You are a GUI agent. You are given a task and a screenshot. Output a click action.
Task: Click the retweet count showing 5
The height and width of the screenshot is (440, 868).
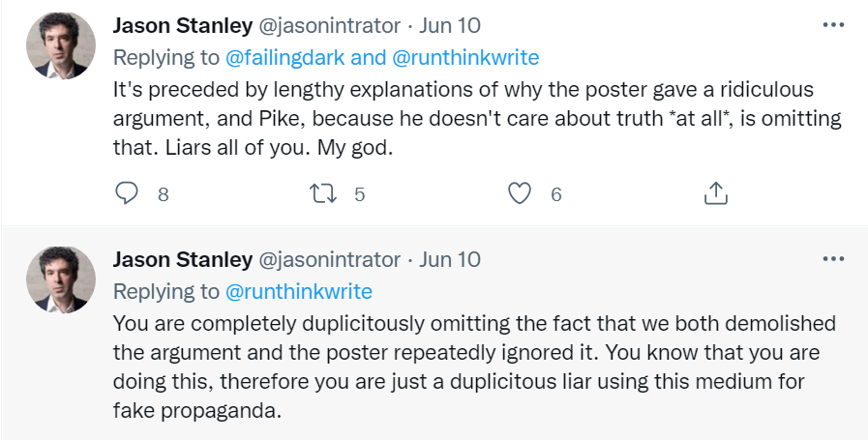pyautogui.click(x=359, y=194)
